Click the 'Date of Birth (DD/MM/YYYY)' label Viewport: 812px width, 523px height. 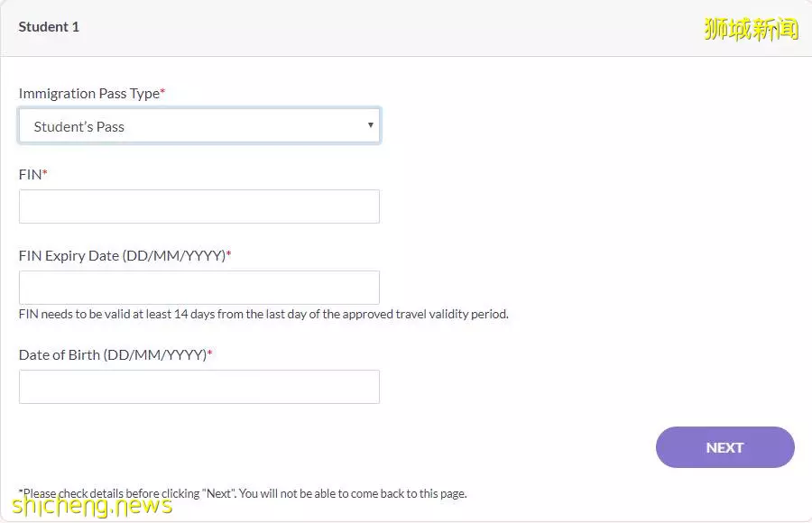click(x=115, y=354)
